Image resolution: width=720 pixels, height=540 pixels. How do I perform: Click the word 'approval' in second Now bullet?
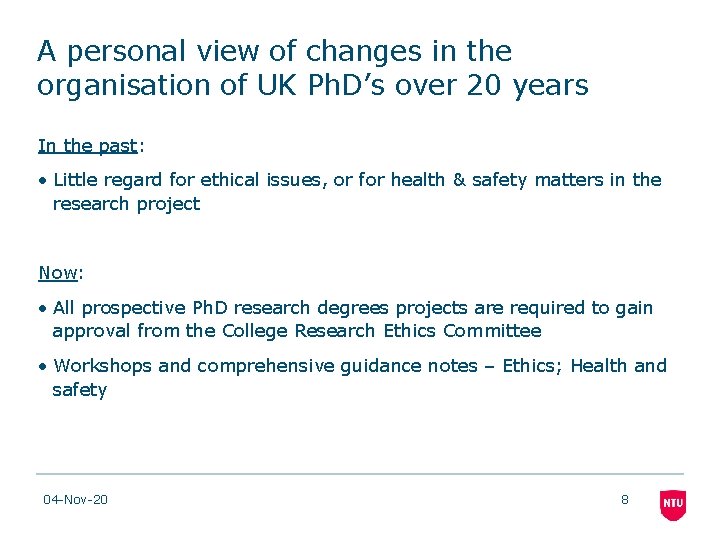click(91, 332)
